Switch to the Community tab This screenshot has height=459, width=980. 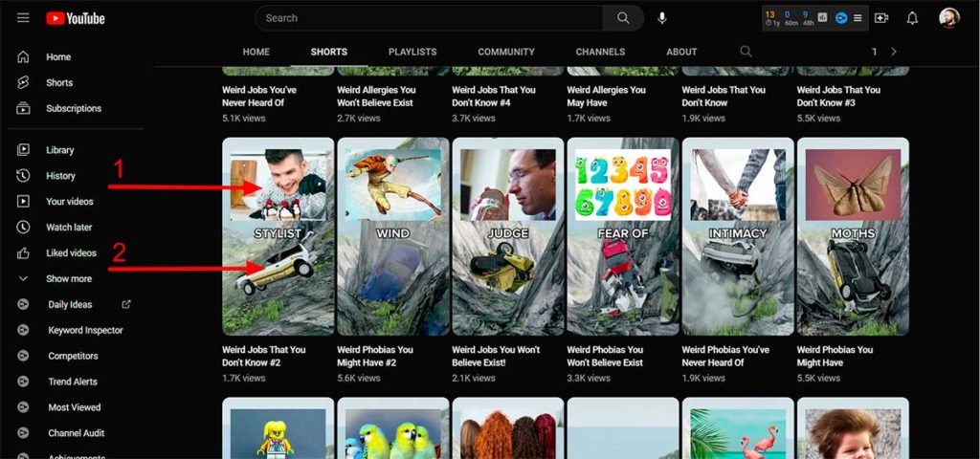click(506, 52)
